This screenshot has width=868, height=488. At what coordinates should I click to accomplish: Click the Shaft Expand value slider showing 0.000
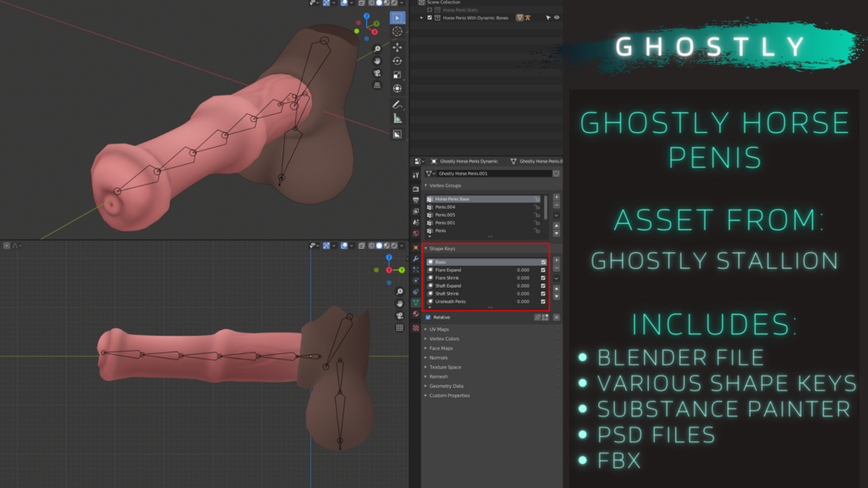pos(523,286)
